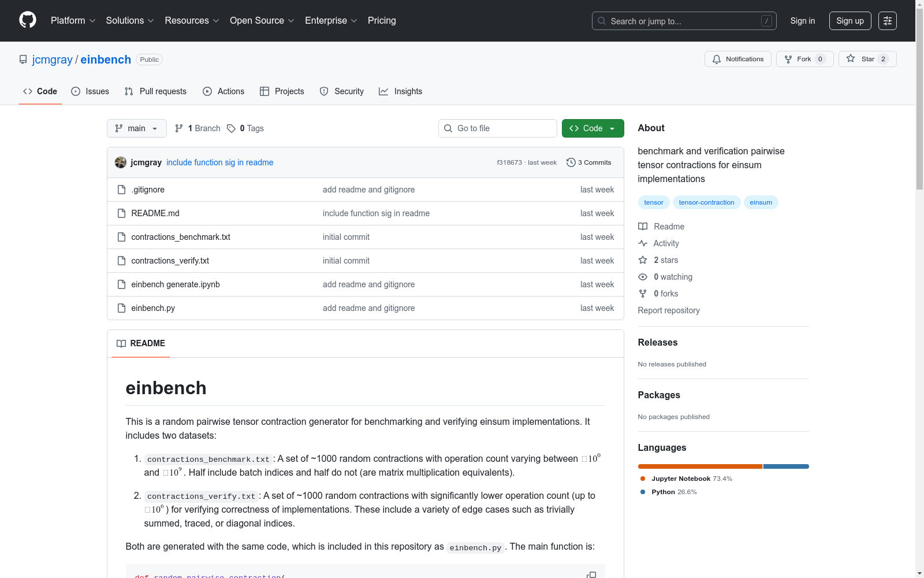The image size is (924, 578).
Task: Click the Python language bar segment
Action: click(786, 466)
